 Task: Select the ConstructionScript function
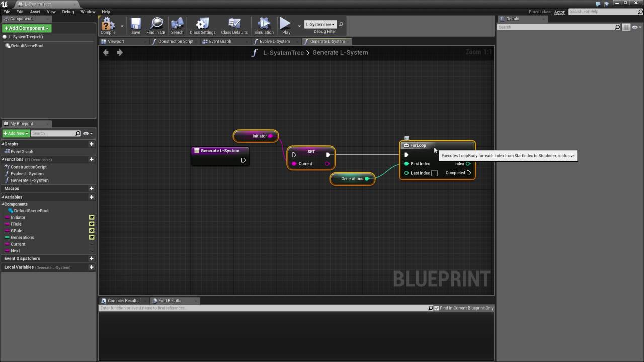tap(29, 167)
